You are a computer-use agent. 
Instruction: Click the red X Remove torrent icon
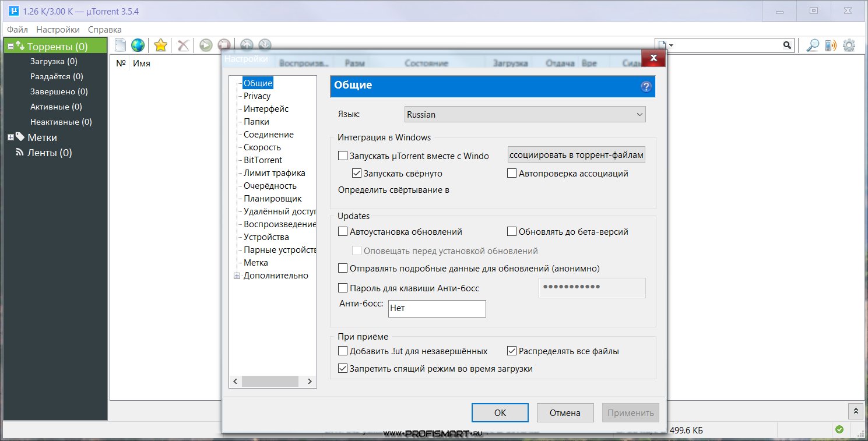tap(183, 45)
